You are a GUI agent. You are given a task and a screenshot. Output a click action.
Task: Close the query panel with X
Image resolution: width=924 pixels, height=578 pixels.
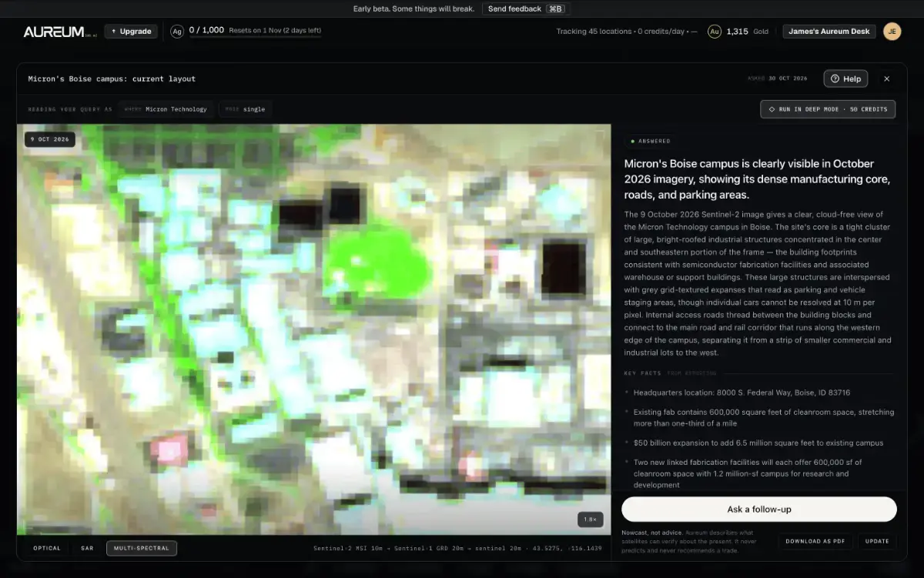click(887, 79)
